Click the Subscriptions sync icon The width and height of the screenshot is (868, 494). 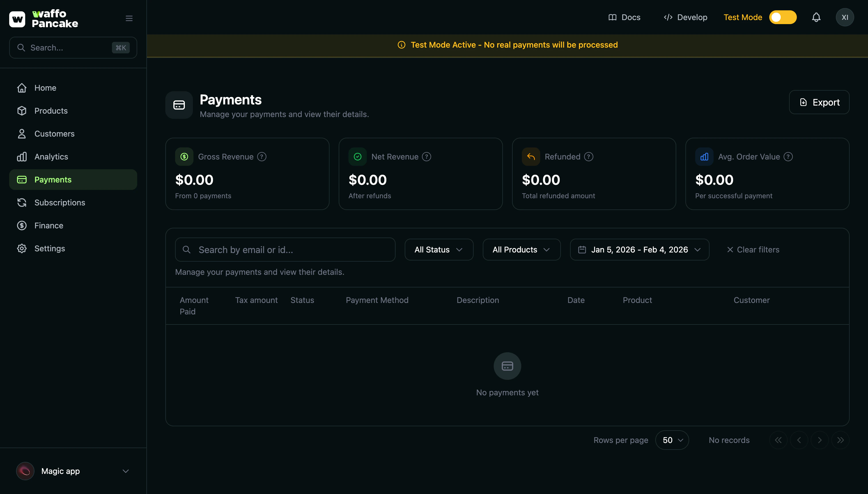click(22, 202)
